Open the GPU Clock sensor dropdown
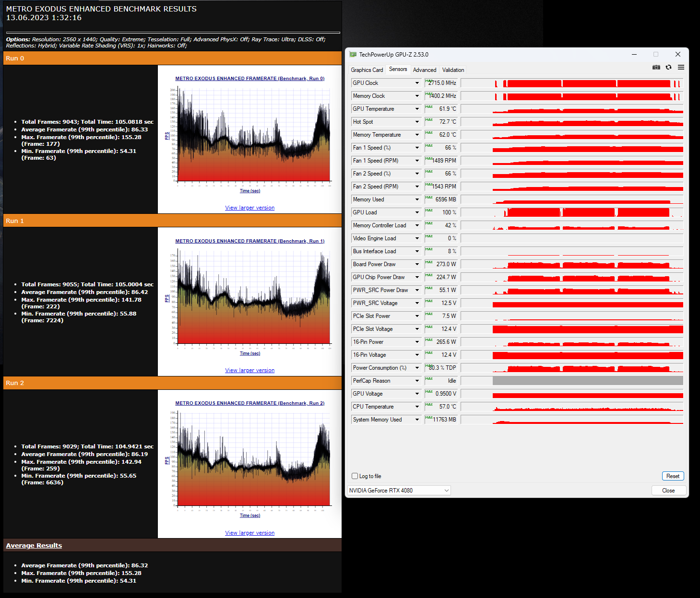Viewport: 700px width, 598px height. click(417, 83)
